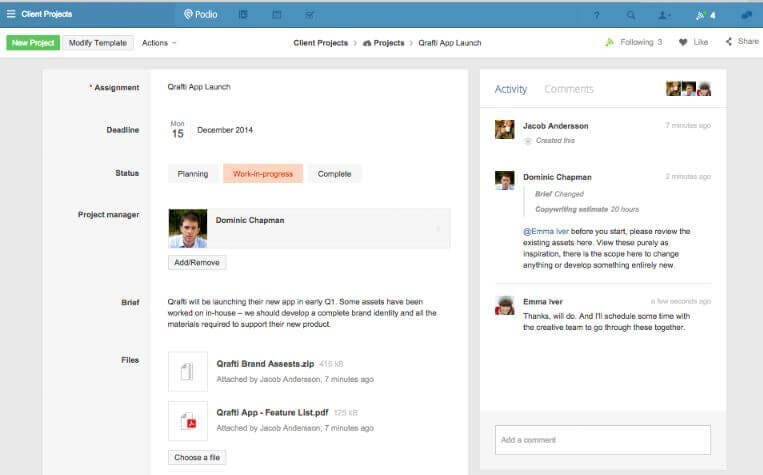763x475 pixels.
Task: Open the Qrafti App - Feature List.pdf file
Action: pyautogui.click(x=272, y=412)
